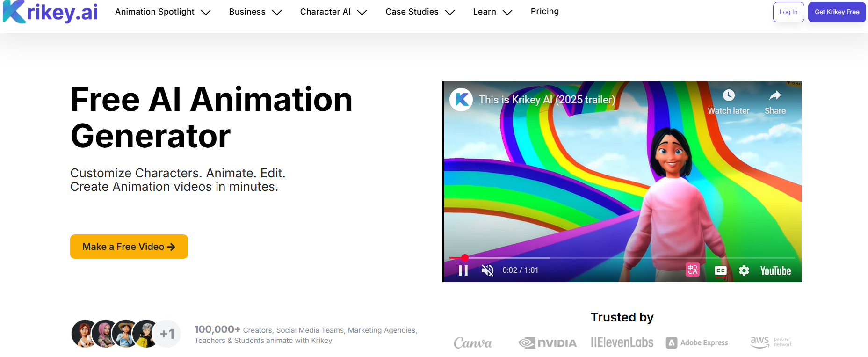
Task: Open video on YouTube logo
Action: 775,271
